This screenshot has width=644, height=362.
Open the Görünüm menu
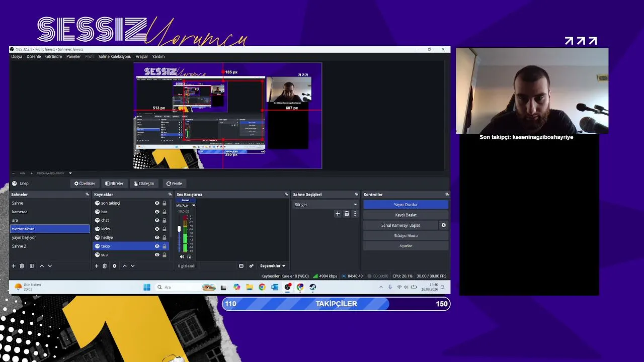(x=54, y=57)
